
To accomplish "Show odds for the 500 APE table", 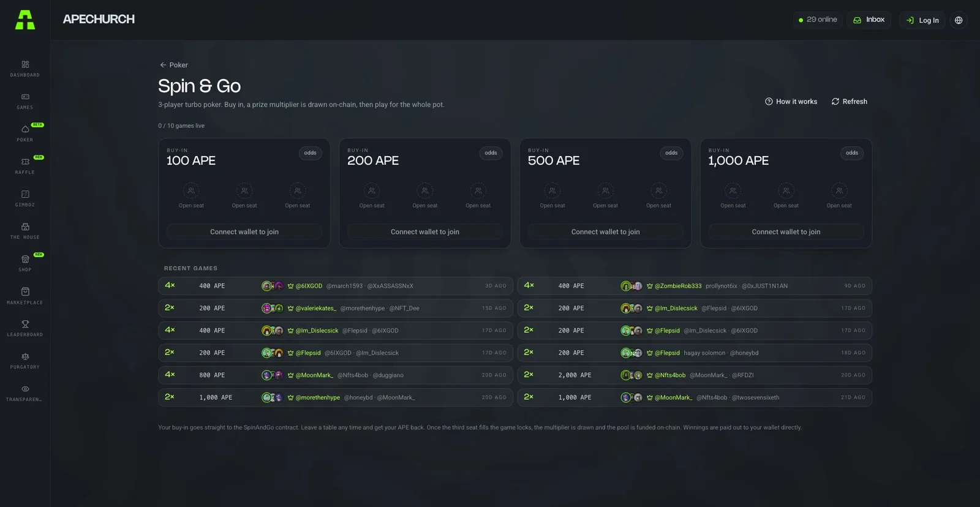I will 671,153.
